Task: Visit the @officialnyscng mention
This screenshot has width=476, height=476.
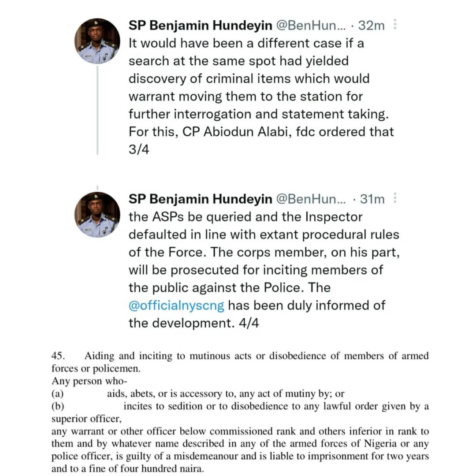Action: point(176,305)
